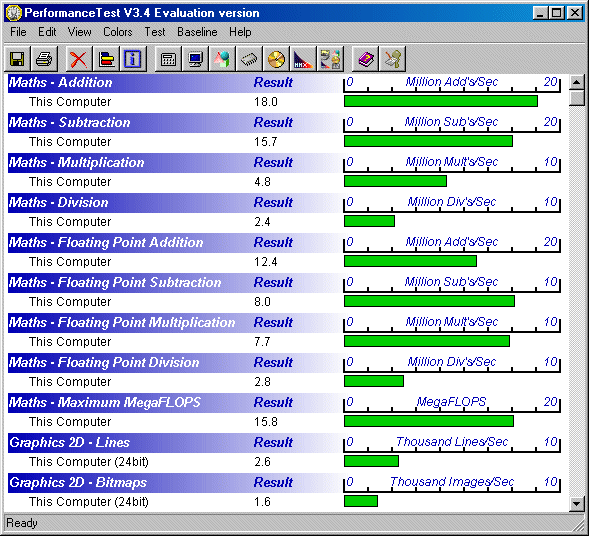This screenshot has height=536, width=589.
Task: Open the Colors menu
Action: click(x=118, y=32)
